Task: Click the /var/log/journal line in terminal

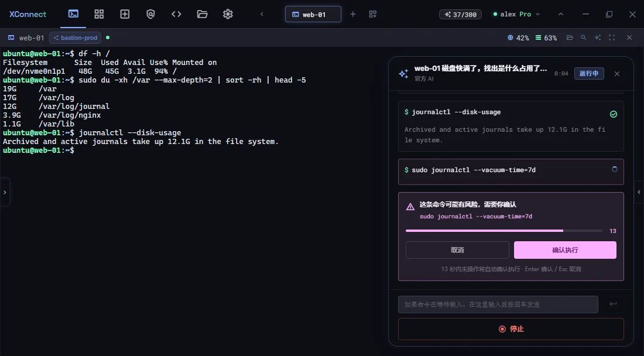Action: pos(56,107)
